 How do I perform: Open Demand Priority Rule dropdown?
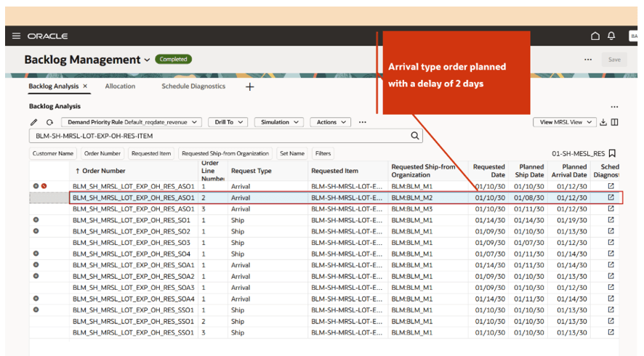pyautogui.click(x=131, y=122)
